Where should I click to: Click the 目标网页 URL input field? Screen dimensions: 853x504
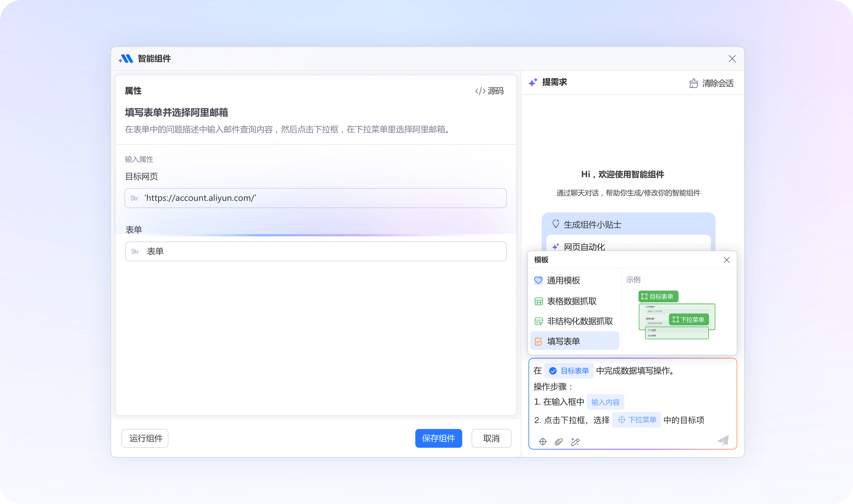315,198
